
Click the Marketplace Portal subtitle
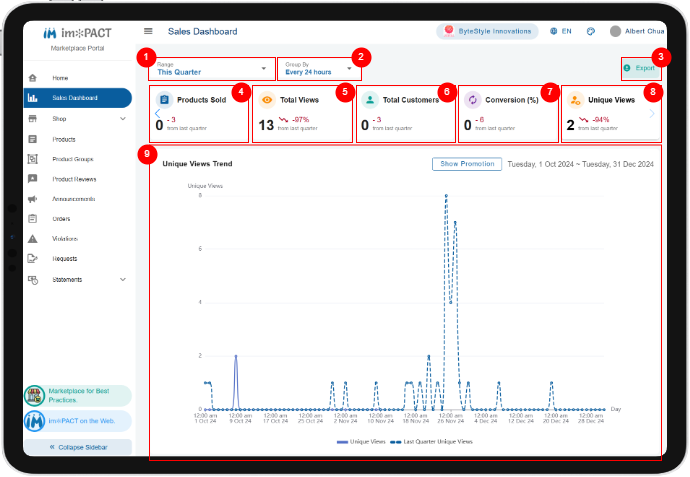[77, 48]
